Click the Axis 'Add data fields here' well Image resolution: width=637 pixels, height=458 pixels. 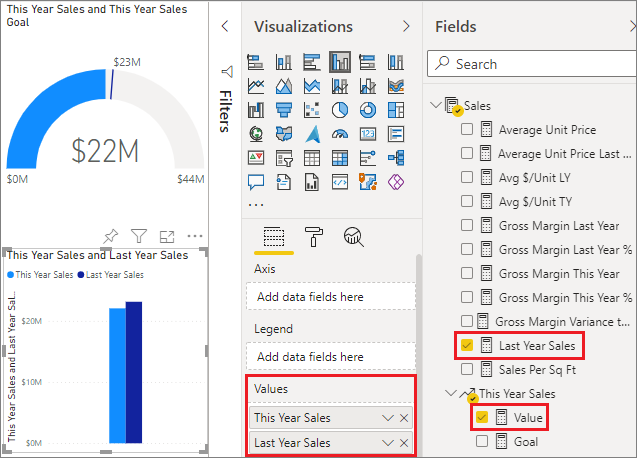[331, 297]
